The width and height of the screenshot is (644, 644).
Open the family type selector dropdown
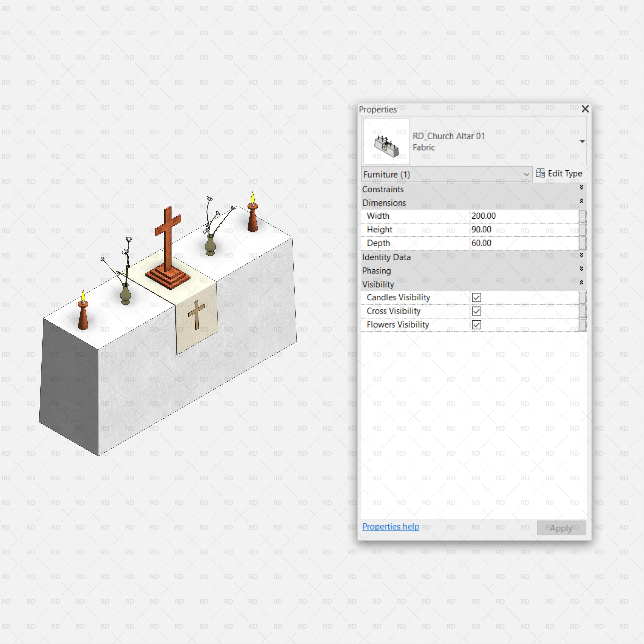[582, 141]
